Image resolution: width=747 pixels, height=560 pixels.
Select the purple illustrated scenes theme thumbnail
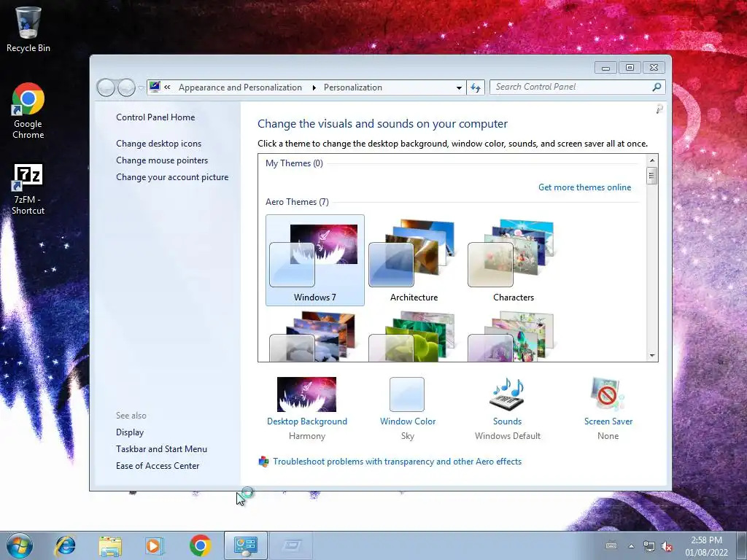click(513, 336)
